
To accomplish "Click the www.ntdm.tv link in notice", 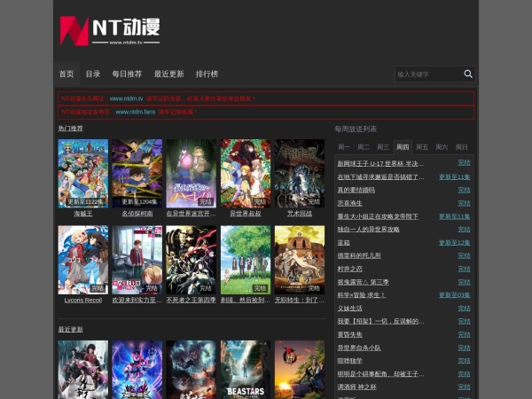I will click(126, 98).
